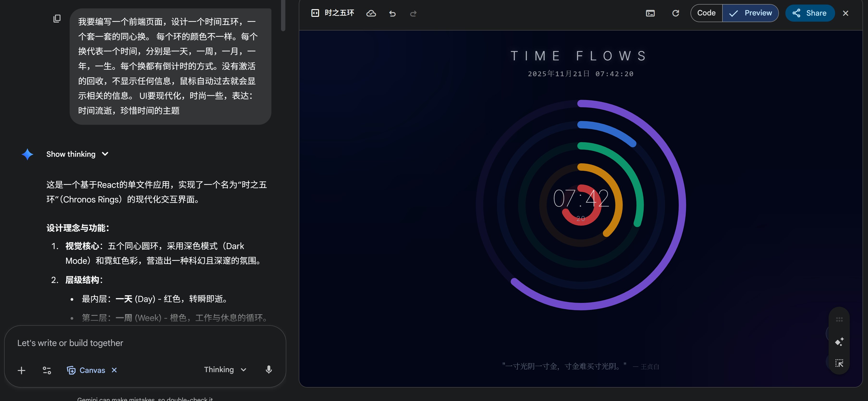Image resolution: width=868 pixels, height=401 pixels.
Task: Click the 时之五环 canvas title
Action: pos(339,13)
